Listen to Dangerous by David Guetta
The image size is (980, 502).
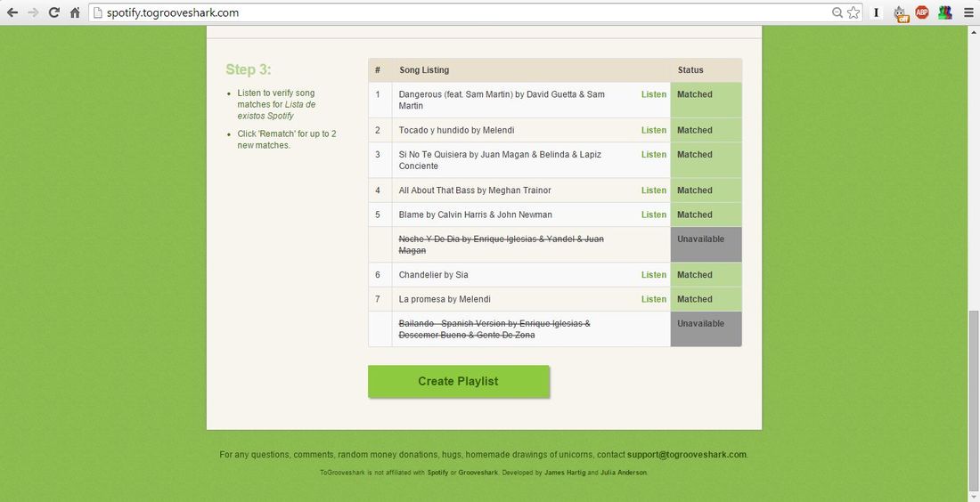point(654,94)
